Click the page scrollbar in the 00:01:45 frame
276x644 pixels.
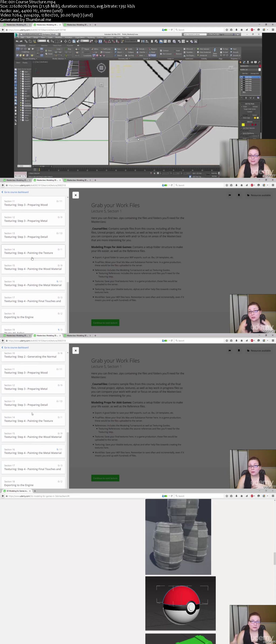[x=275, y=558]
